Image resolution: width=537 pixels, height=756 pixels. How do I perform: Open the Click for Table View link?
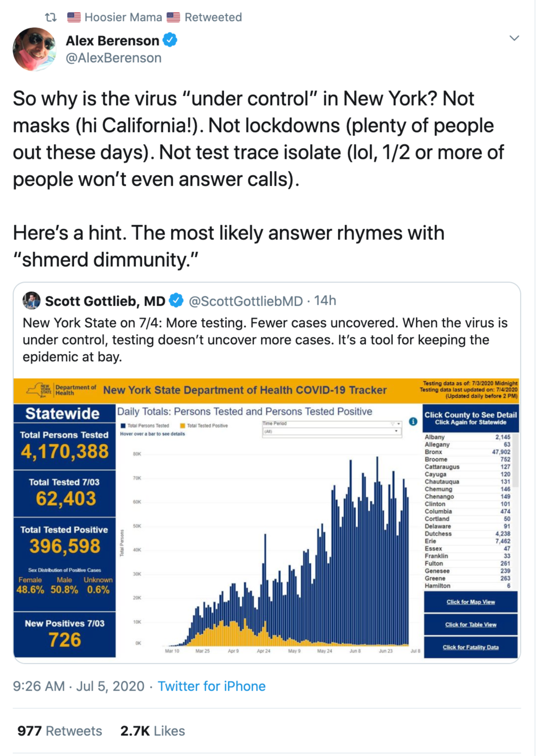(470, 625)
